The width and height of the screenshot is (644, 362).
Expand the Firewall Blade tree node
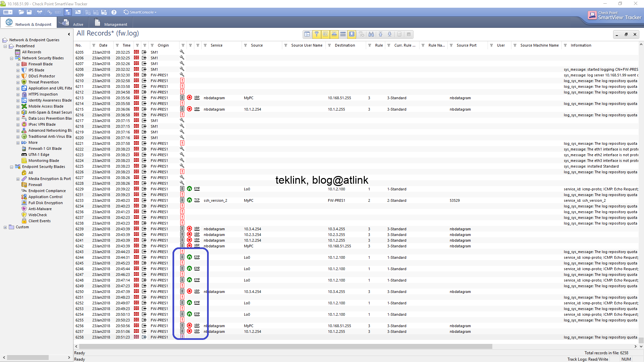pos(18,64)
